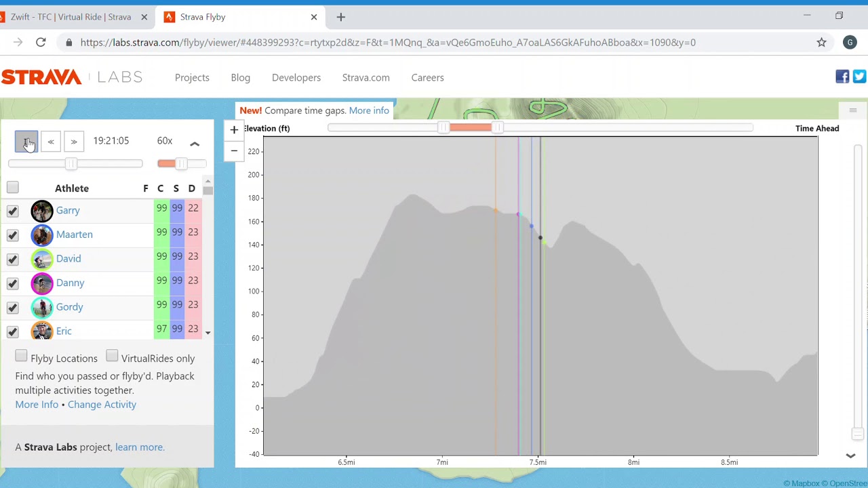Uncheck Eric's activity checkbox
The width and height of the screenshot is (868, 488).
(12, 331)
